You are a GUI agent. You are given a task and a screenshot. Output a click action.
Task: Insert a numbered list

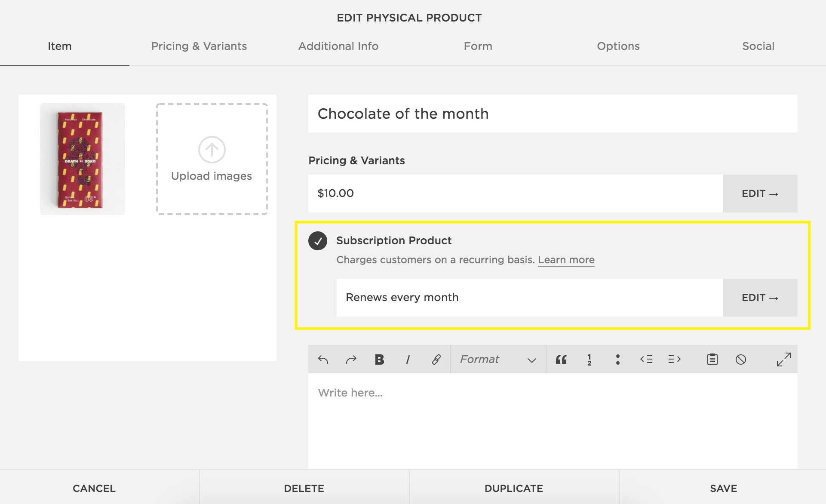(x=590, y=360)
